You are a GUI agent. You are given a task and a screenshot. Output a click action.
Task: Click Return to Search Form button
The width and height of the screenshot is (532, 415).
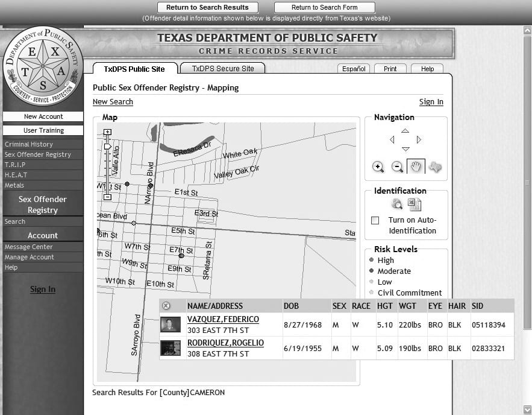tap(324, 7)
